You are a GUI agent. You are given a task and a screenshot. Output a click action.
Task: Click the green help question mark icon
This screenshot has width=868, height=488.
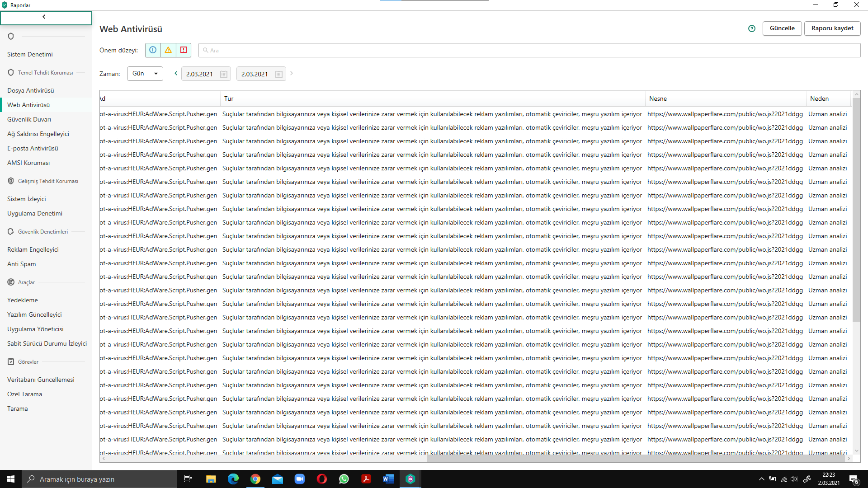pos(752,28)
